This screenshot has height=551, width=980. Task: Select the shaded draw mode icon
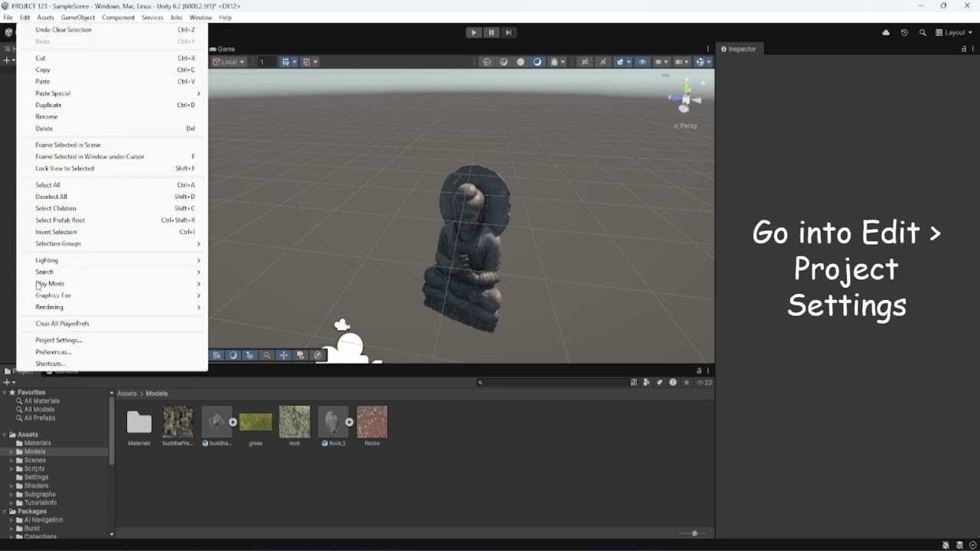[x=537, y=62]
